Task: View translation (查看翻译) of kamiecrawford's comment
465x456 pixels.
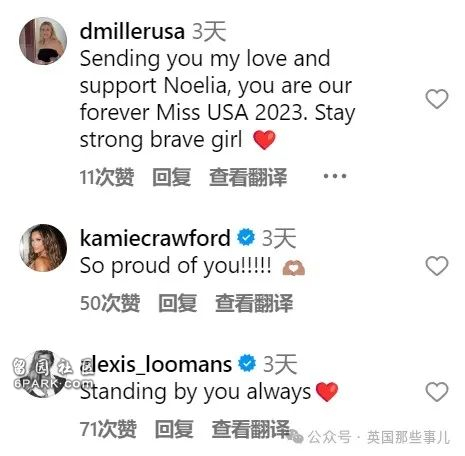Action: pos(254,303)
